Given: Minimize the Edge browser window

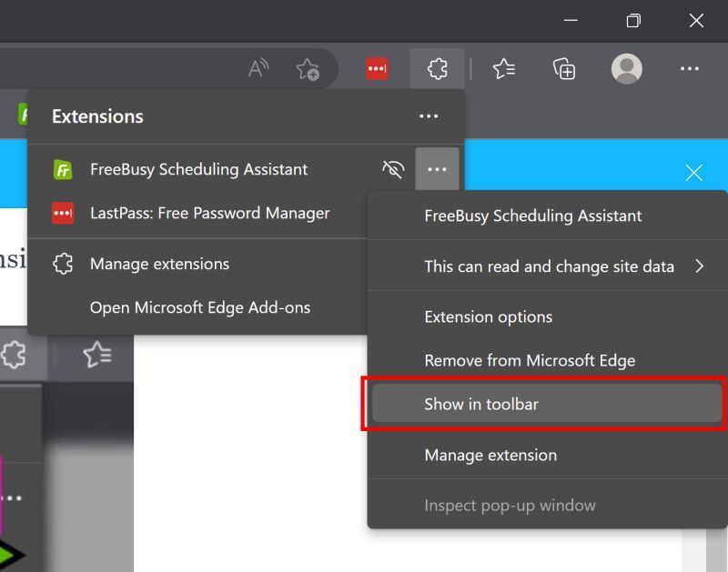Looking at the screenshot, I should [571, 20].
